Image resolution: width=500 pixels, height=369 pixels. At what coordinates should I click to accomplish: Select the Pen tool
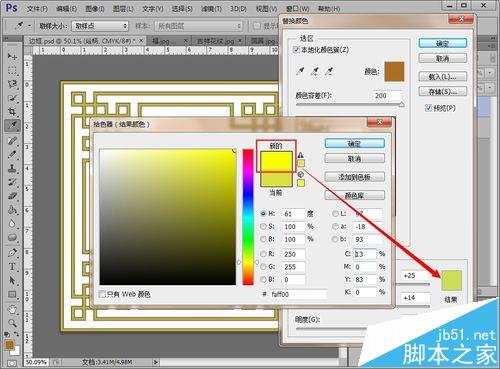[12, 252]
